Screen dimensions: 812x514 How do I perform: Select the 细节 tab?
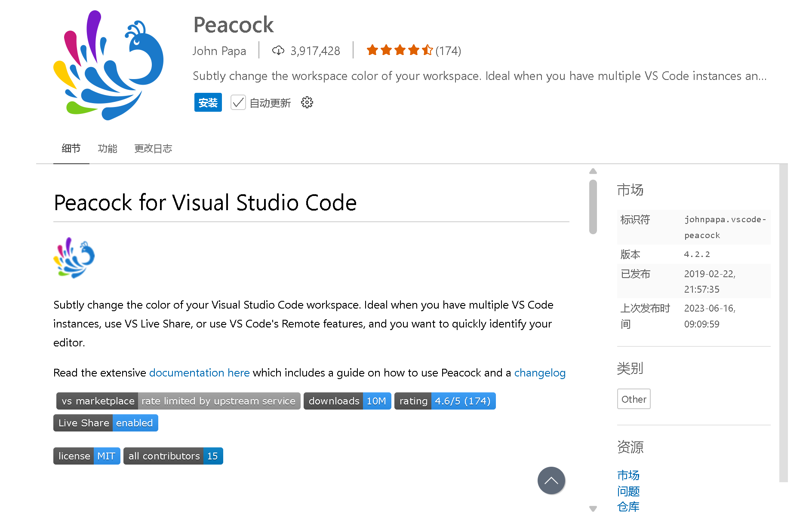(71, 149)
